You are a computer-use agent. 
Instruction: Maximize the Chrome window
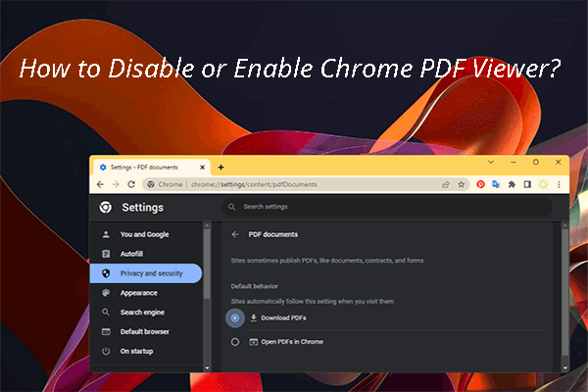[x=536, y=162]
